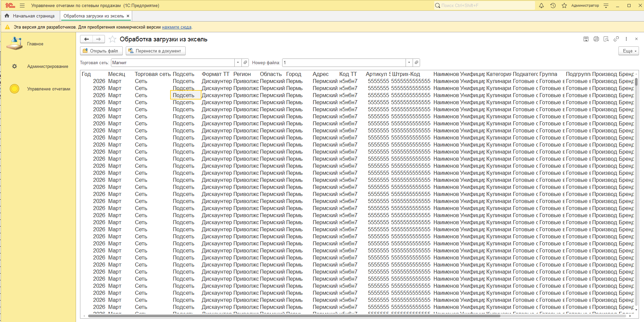Viewport: 644px width, 322px height.
Task: Open the three-dot more actions menu
Action: click(x=626, y=39)
